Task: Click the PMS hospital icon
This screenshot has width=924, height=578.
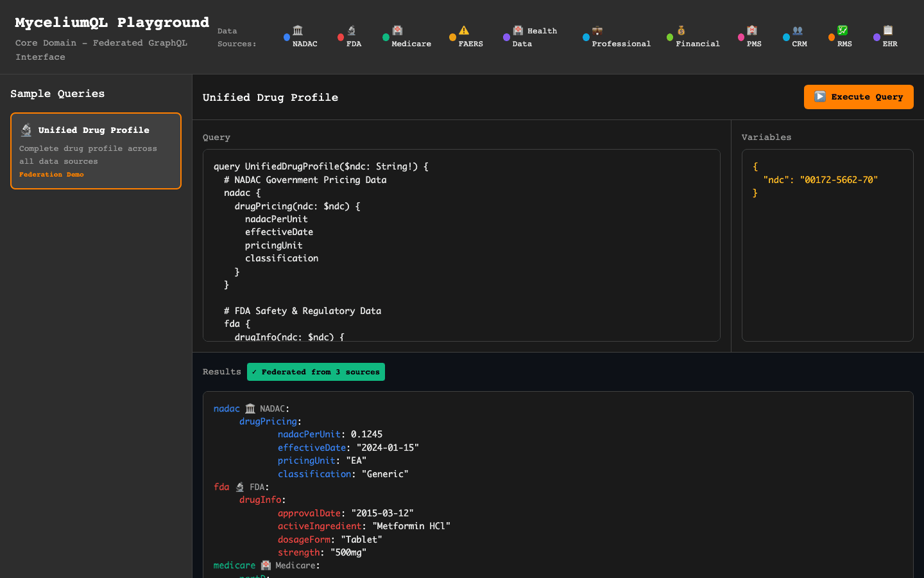Action: click(752, 30)
